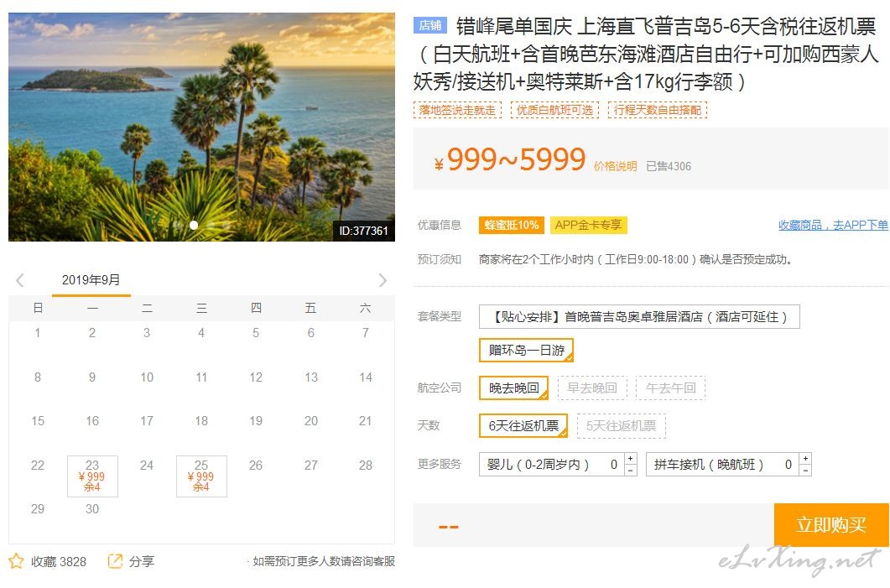The height and width of the screenshot is (588, 890).
Task: Click calendar date 30
Action: (92, 509)
